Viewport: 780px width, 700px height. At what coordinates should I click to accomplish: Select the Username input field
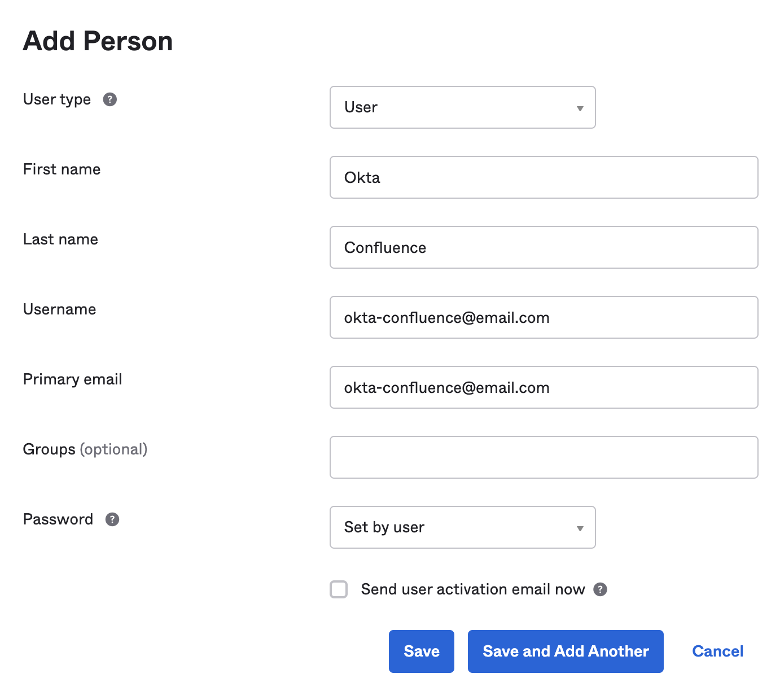point(544,317)
